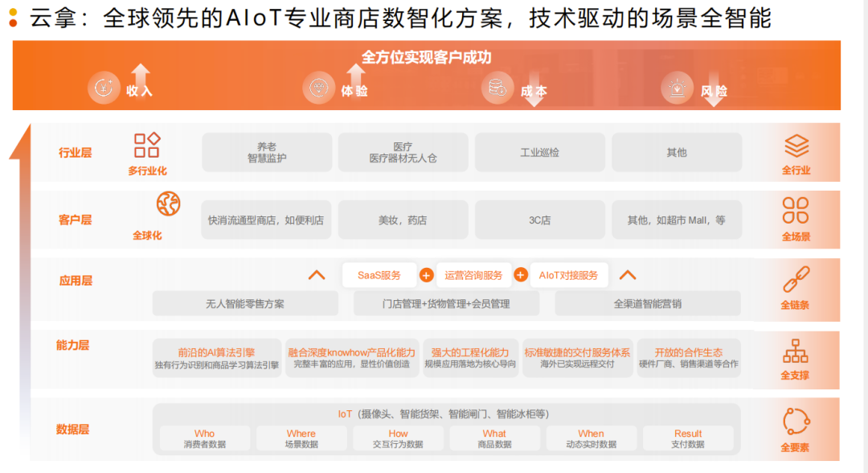Click the 能力层 label
868x473 pixels.
pos(72,345)
